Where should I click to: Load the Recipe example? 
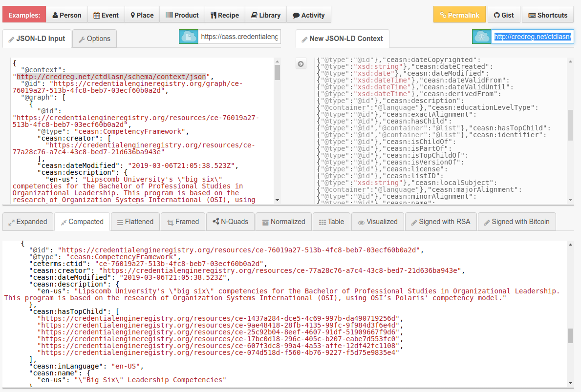pyautogui.click(x=224, y=14)
